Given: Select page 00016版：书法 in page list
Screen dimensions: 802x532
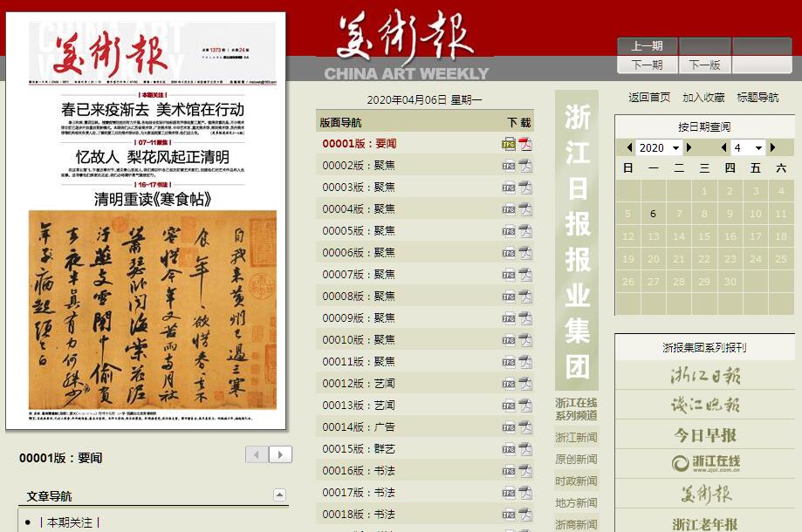Looking at the screenshot, I should coord(359,471).
